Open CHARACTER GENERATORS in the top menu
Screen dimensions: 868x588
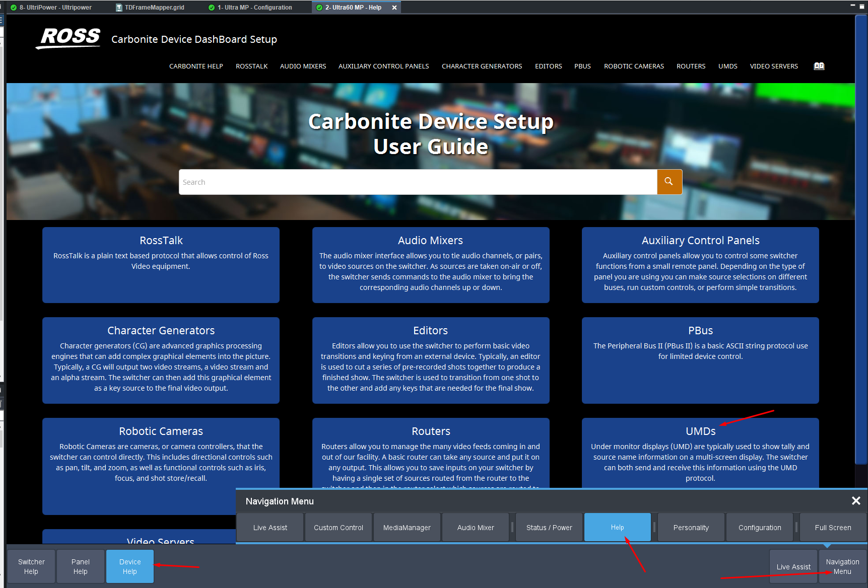[x=482, y=66]
